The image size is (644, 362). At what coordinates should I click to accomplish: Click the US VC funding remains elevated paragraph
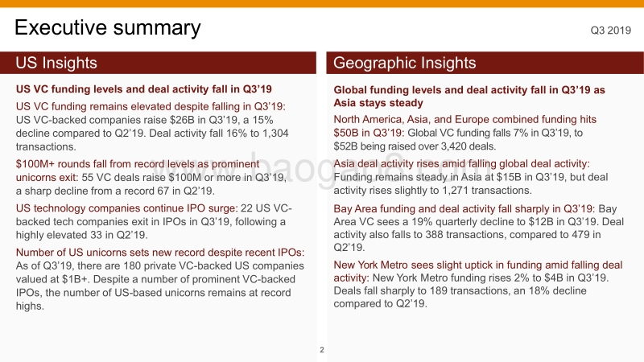coord(152,126)
